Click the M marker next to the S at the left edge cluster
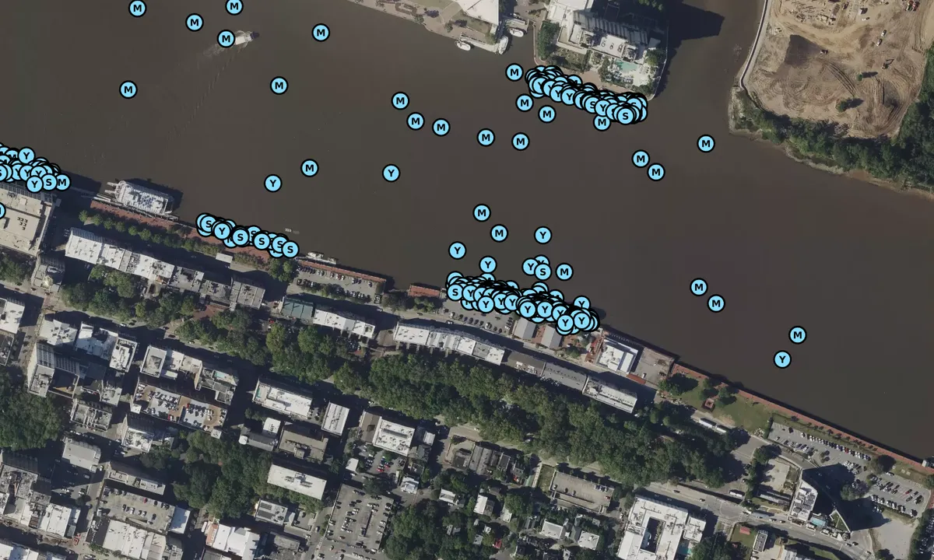The image size is (934, 560). click(x=61, y=182)
